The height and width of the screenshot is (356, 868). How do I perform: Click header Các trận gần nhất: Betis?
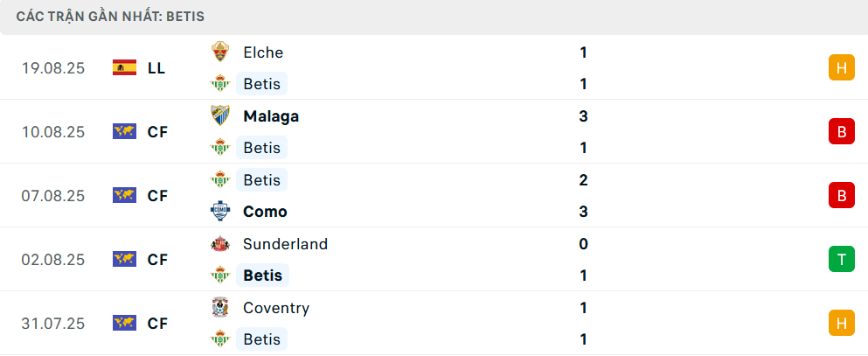[111, 17]
